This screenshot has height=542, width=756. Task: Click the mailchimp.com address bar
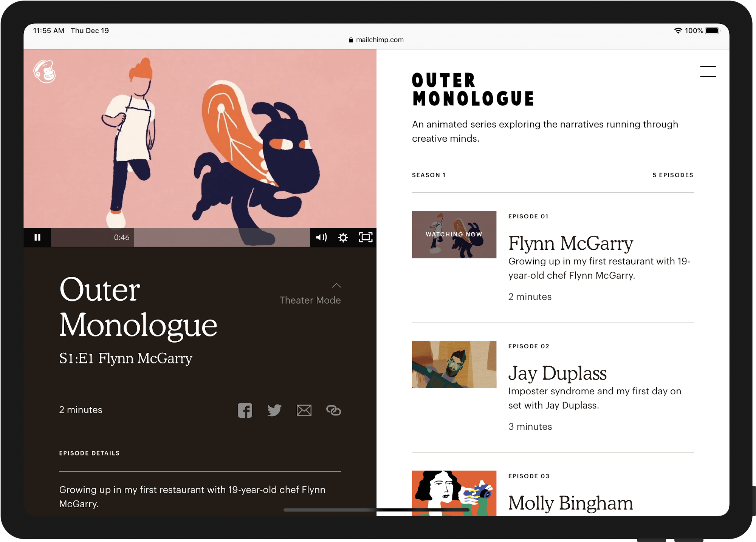click(376, 40)
